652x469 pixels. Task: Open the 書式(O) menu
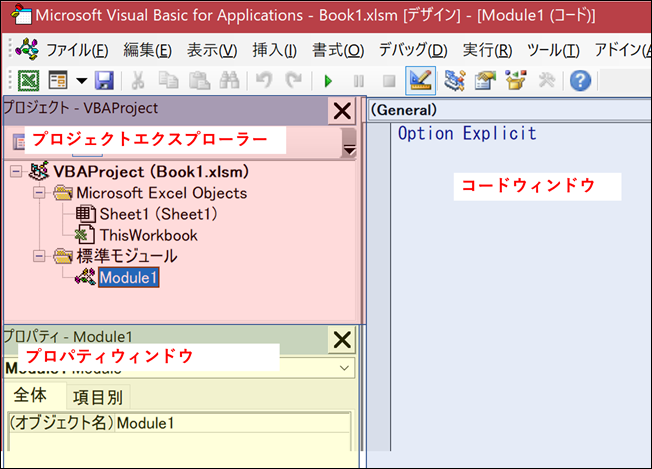(x=338, y=50)
